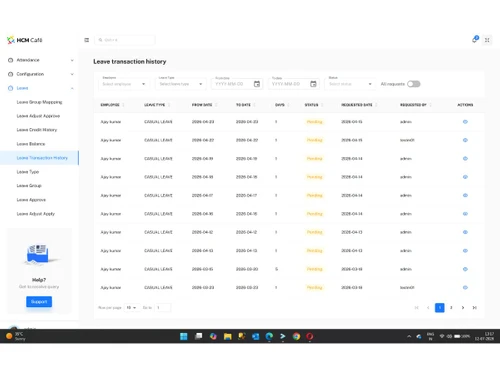Sort by Employee column icon
500x375 pixels.
pos(123,105)
